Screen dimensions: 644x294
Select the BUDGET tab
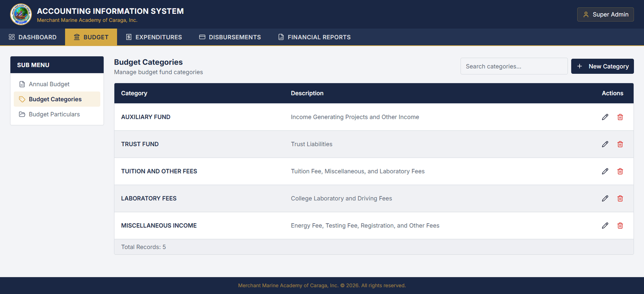tap(91, 37)
